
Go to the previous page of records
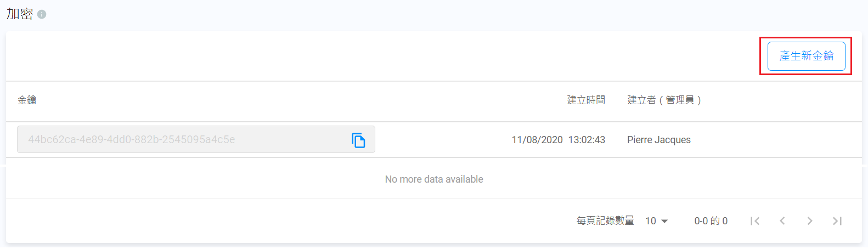click(782, 221)
